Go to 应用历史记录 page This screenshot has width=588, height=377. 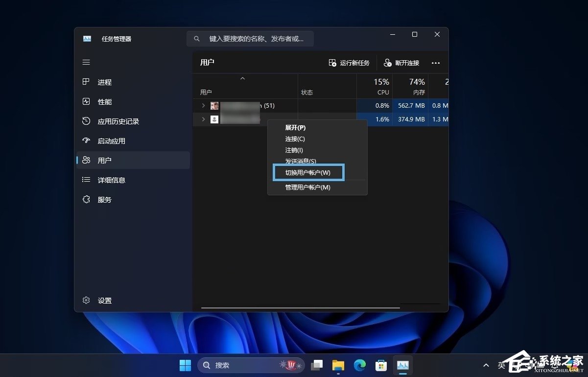[x=118, y=121]
